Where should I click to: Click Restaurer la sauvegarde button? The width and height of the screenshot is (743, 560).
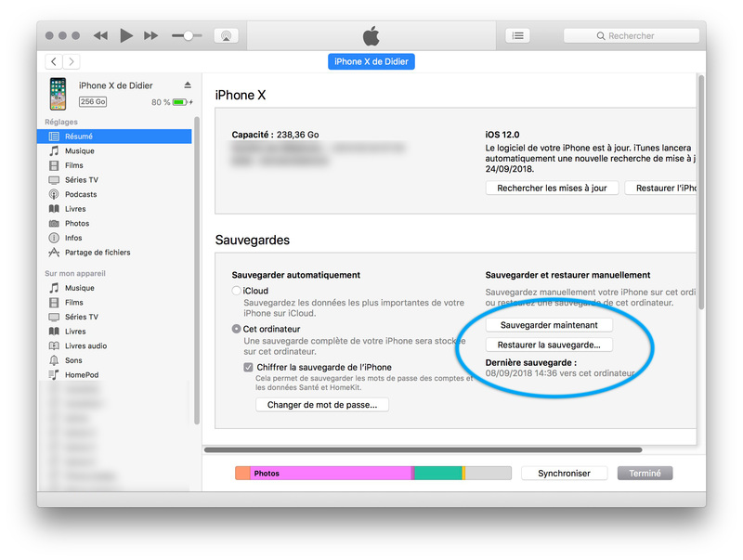[549, 345]
